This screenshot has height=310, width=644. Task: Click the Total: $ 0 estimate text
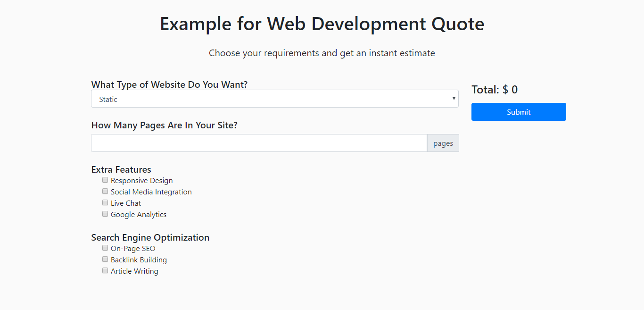[x=494, y=89]
